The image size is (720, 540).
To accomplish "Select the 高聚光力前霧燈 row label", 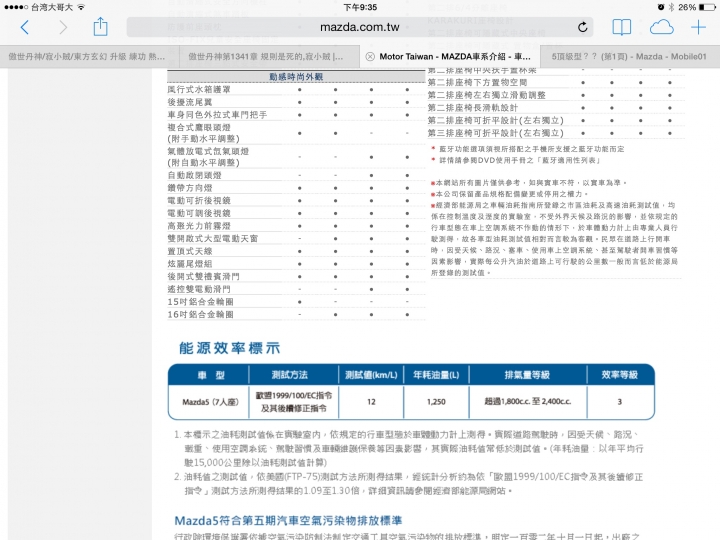I will click(x=199, y=226).
